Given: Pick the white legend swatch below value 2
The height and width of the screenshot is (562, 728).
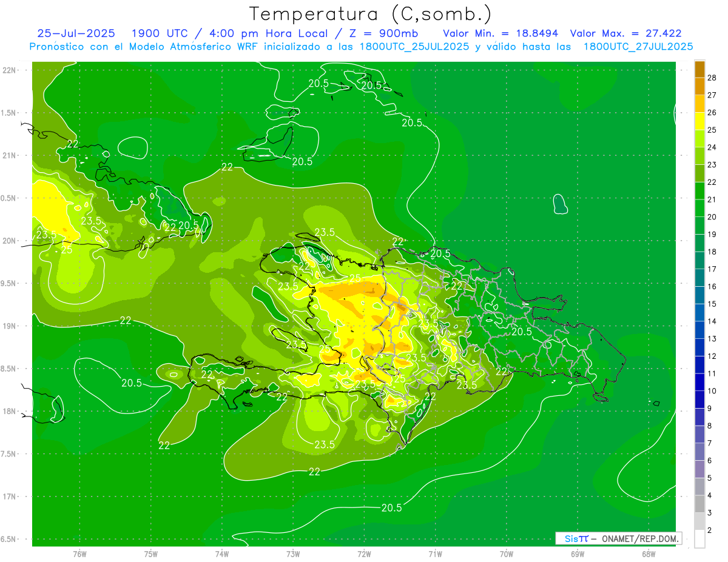Looking at the screenshot, I should 699,540.
